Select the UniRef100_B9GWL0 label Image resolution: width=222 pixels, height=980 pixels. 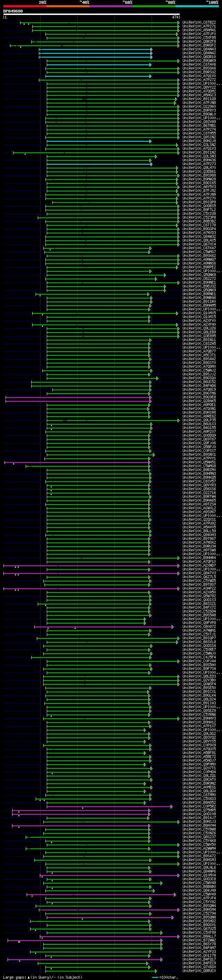tap(199, 114)
